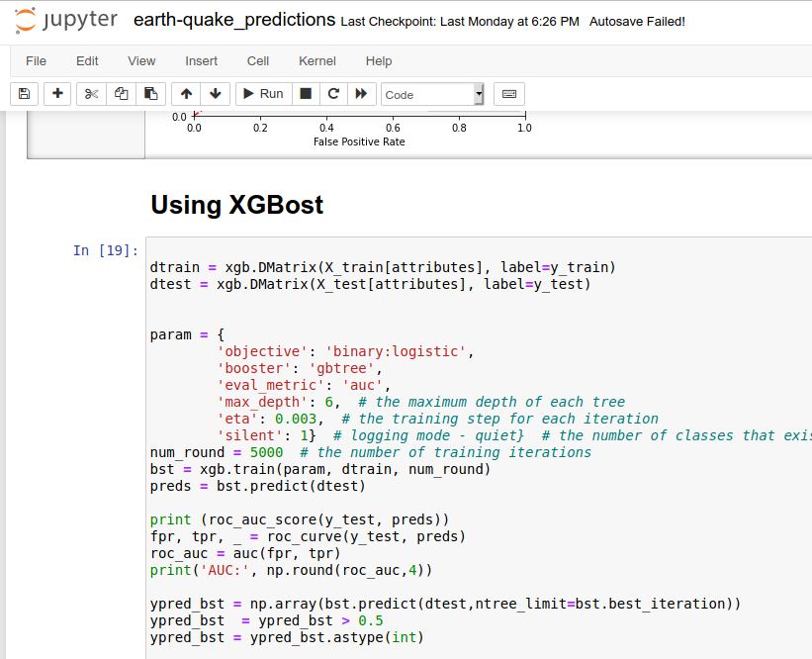Cut selected cells with scissors icon
Viewport: 812px width, 659px height.
click(x=91, y=94)
